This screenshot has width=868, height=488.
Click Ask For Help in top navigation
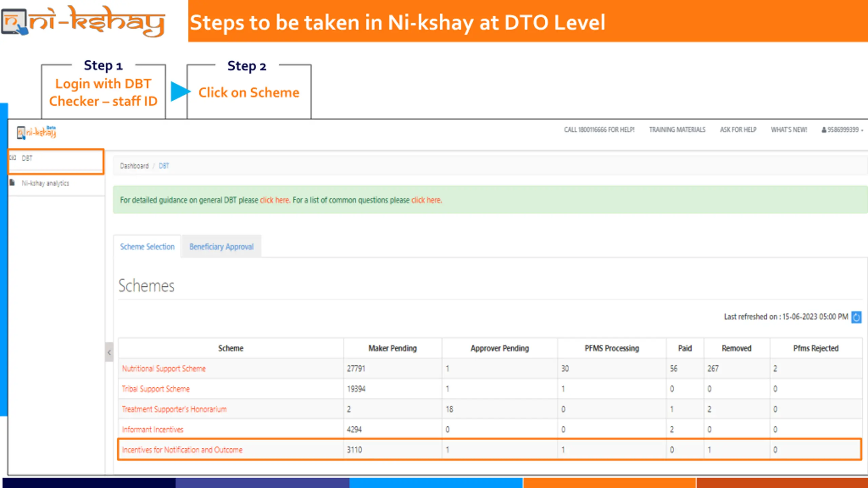[738, 130]
